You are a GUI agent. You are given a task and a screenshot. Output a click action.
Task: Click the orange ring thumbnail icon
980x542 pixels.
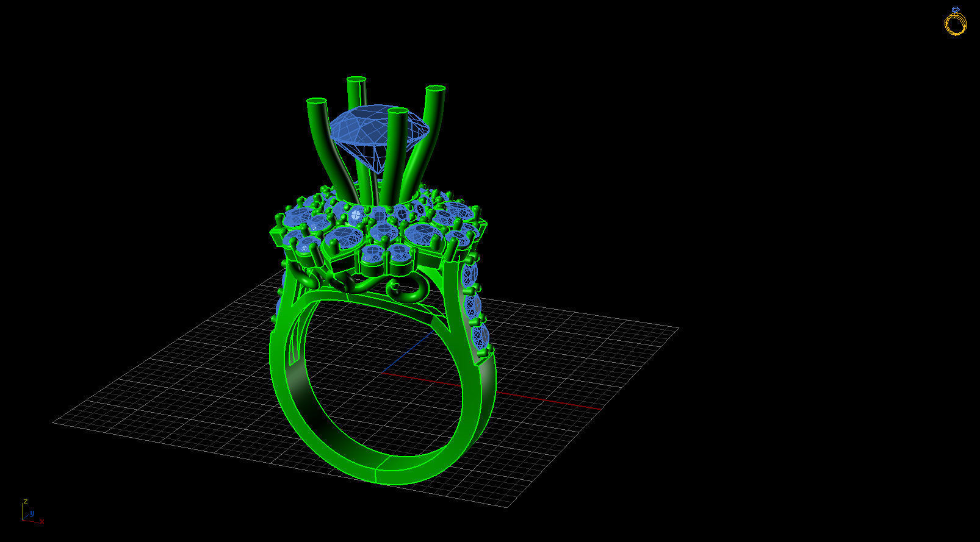[956, 21]
